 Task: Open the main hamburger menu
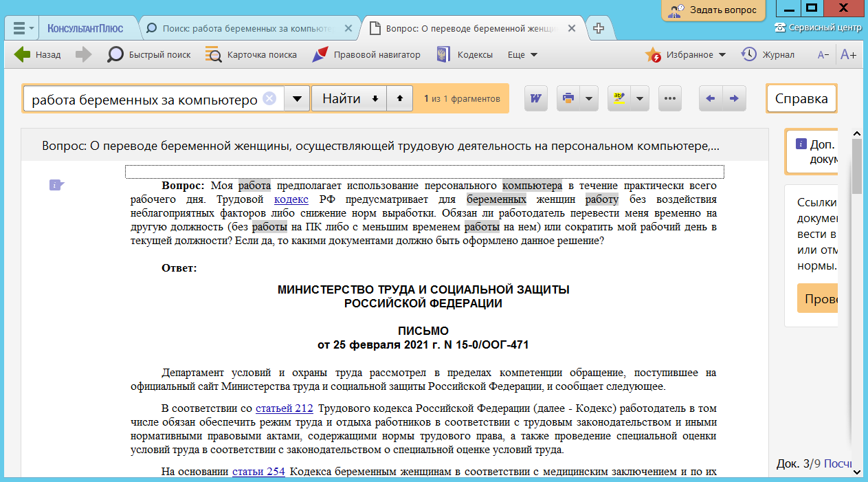[x=23, y=29]
